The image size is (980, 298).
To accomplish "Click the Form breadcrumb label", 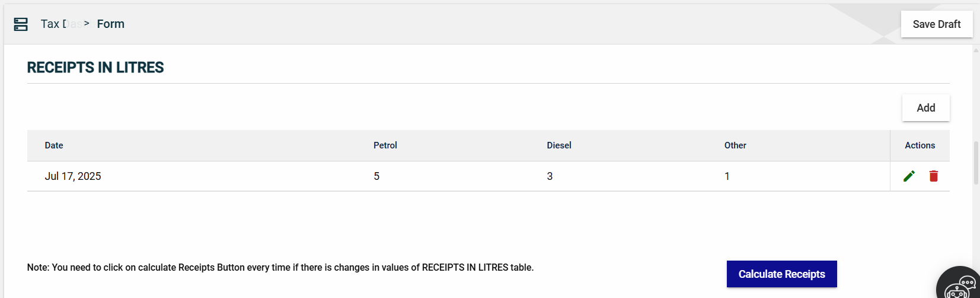I will tap(111, 24).
